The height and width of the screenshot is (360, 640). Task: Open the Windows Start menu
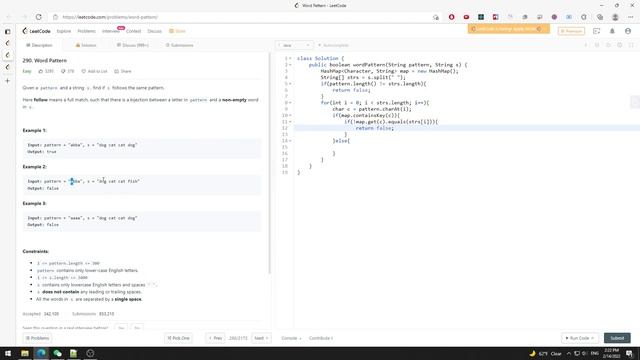pyautogui.click(x=8, y=353)
